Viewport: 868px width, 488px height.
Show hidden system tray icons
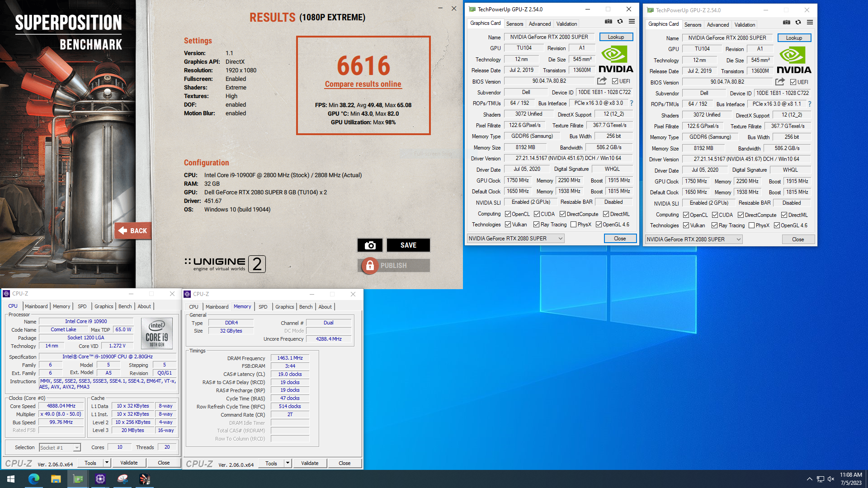(x=809, y=479)
